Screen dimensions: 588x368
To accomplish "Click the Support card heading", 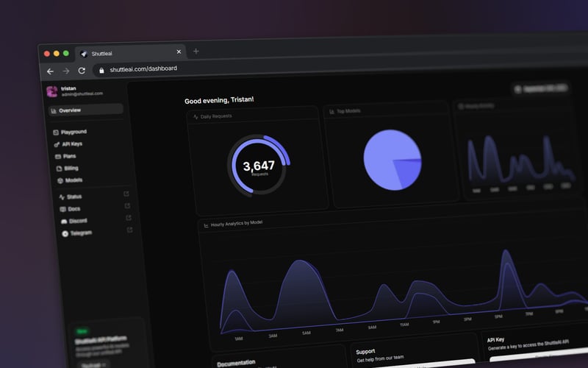I will point(365,352).
